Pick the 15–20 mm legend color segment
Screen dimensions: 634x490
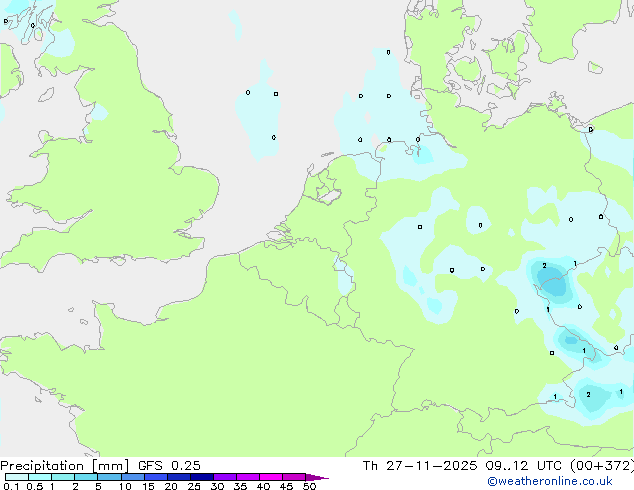point(155,477)
